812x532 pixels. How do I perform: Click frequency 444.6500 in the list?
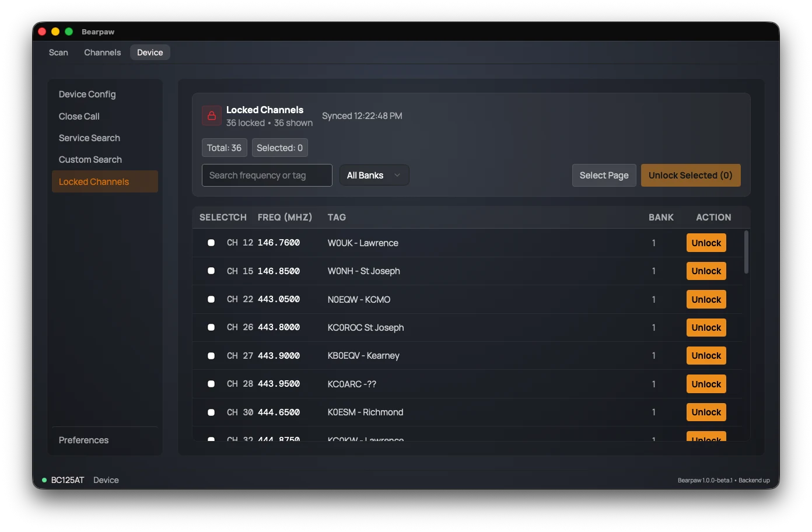click(x=279, y=412)
